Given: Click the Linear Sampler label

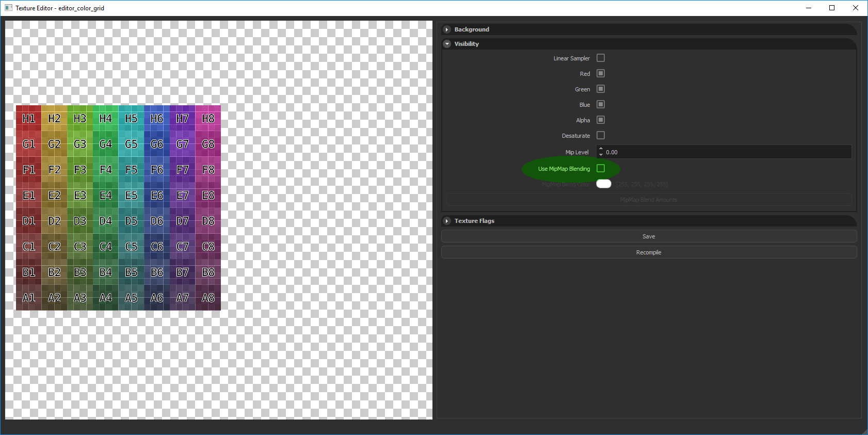Looking at the screenshot, I should [x=572, y=58].
